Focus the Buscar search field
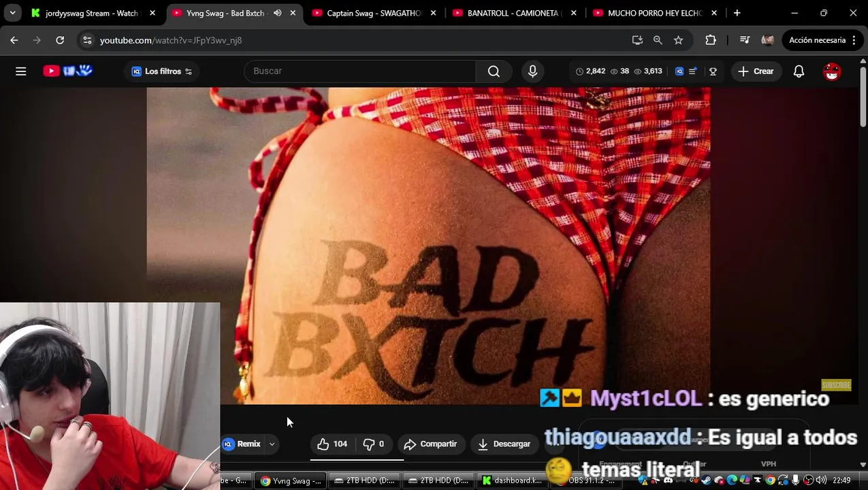The width and height of the screenshot is (868, 490). point(360,71)
